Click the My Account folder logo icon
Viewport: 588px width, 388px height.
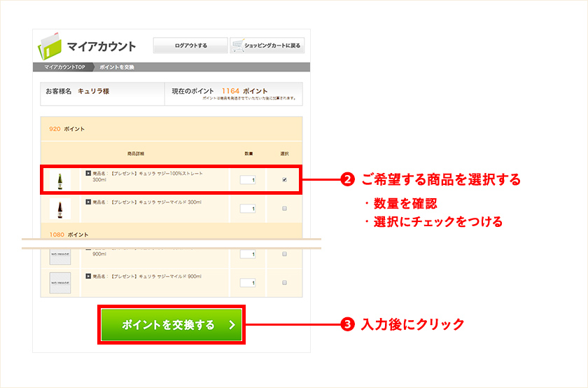pyautogui.click(x=50, y=46)
